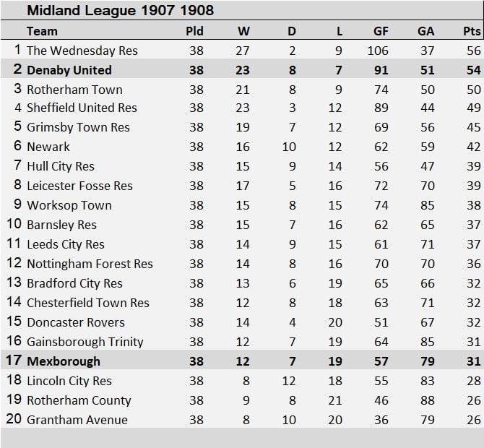
Task: Click the Grimsby Town Res cell
Action: [x=78, y=127]
